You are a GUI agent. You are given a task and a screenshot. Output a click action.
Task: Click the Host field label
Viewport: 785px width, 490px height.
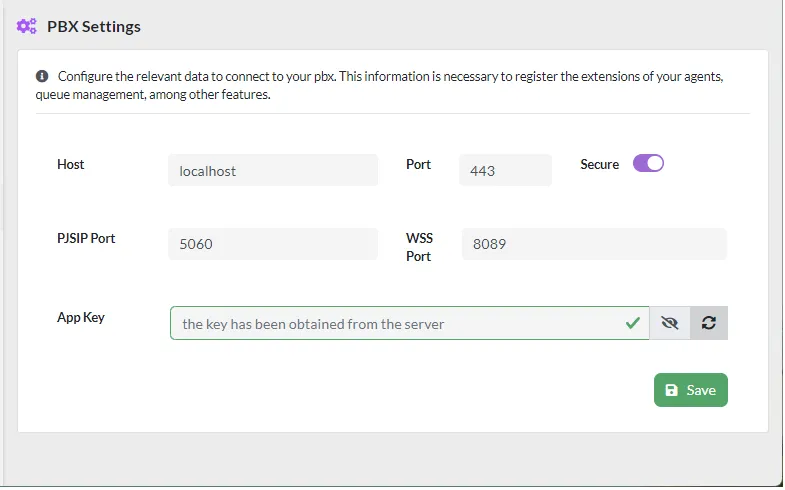click(x=71, y=164)
